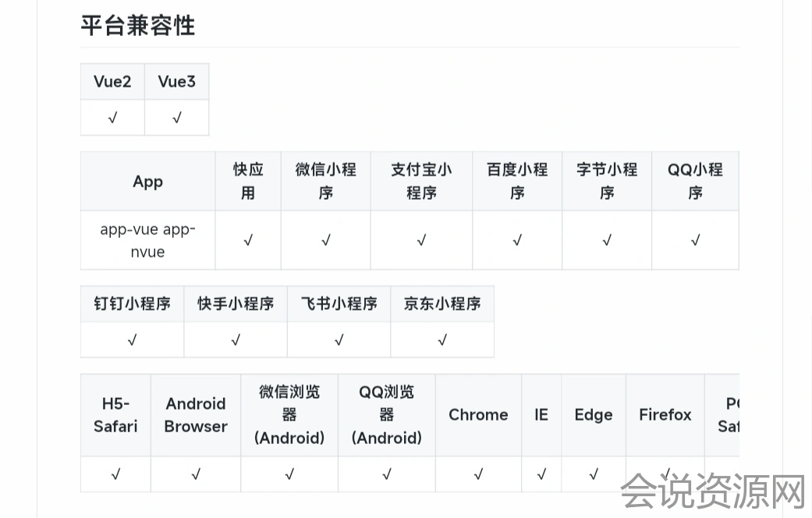Click the Android Browser column header
The height and width of the screenshot is (518, 812).
pos(196,415)
